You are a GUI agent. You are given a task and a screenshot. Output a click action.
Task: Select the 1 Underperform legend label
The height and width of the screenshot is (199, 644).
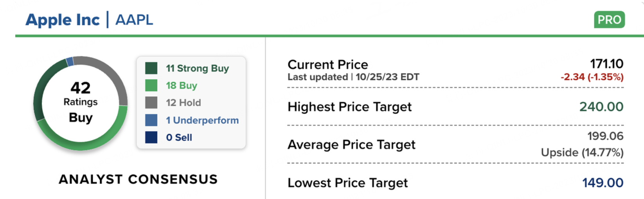pyautogui.click(x=202, y=120)
